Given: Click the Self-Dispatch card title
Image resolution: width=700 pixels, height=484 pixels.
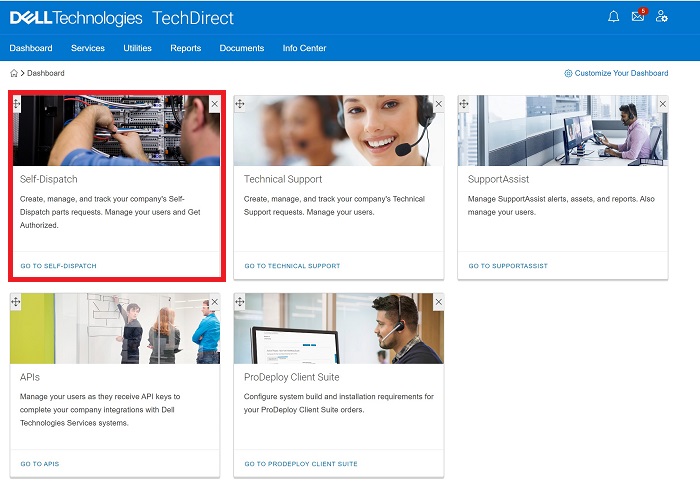Looking at the screenshot, I should pos(49,179).
